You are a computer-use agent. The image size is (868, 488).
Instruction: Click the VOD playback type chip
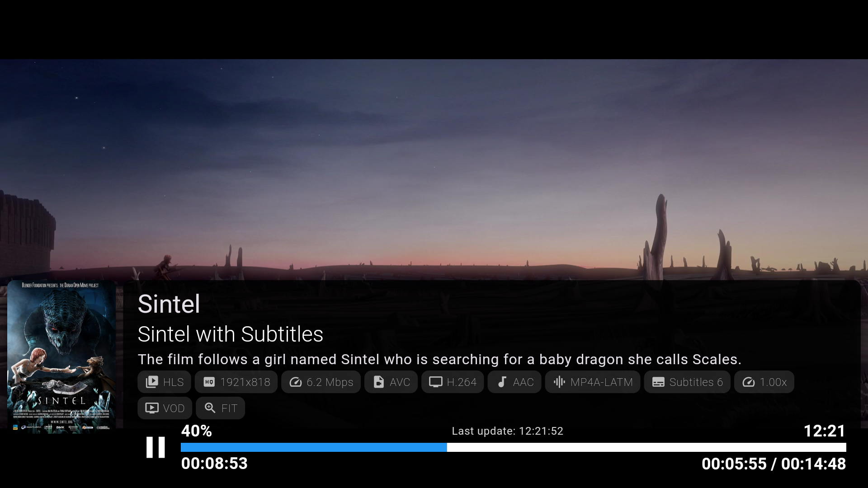tap(165, 408)
